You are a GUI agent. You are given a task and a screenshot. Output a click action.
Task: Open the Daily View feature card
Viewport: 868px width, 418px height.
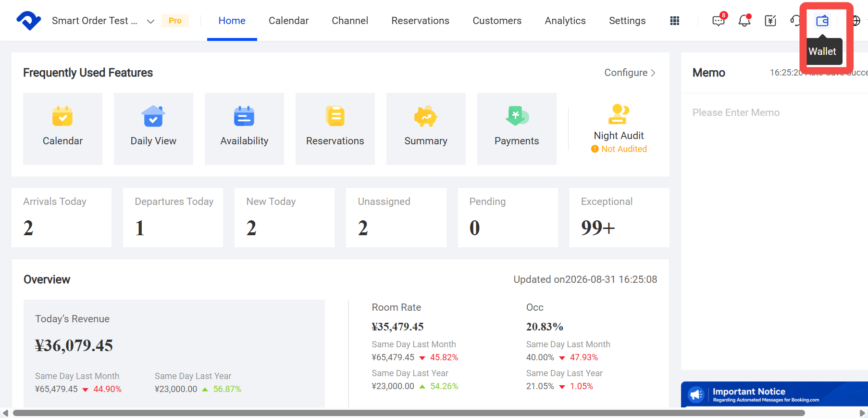pyautogui.click(x=153, y=129)
